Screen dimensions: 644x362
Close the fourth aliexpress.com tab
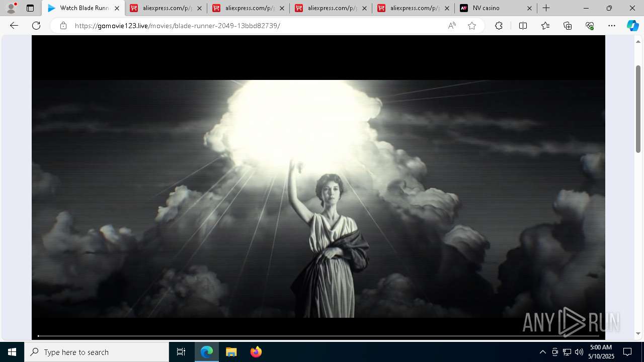[x=447, y=9]
